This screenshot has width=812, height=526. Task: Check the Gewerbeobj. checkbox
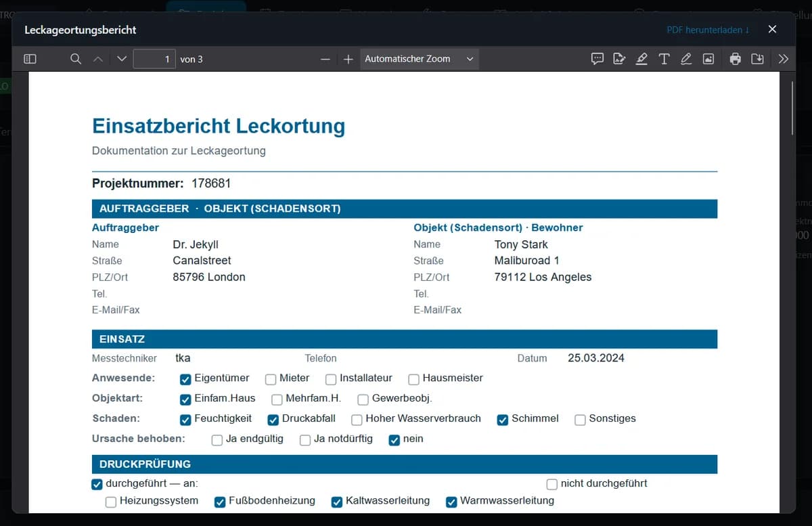click(363, 399)
